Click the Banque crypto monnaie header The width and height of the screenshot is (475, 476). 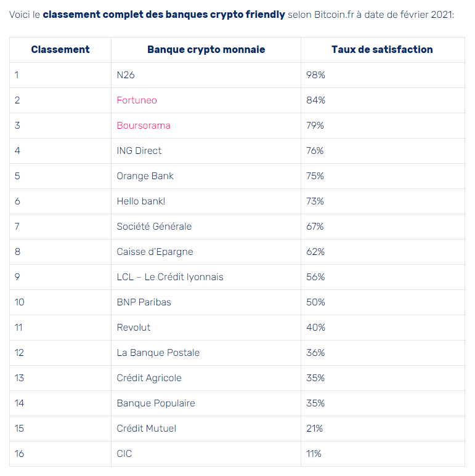pos(206,50)
